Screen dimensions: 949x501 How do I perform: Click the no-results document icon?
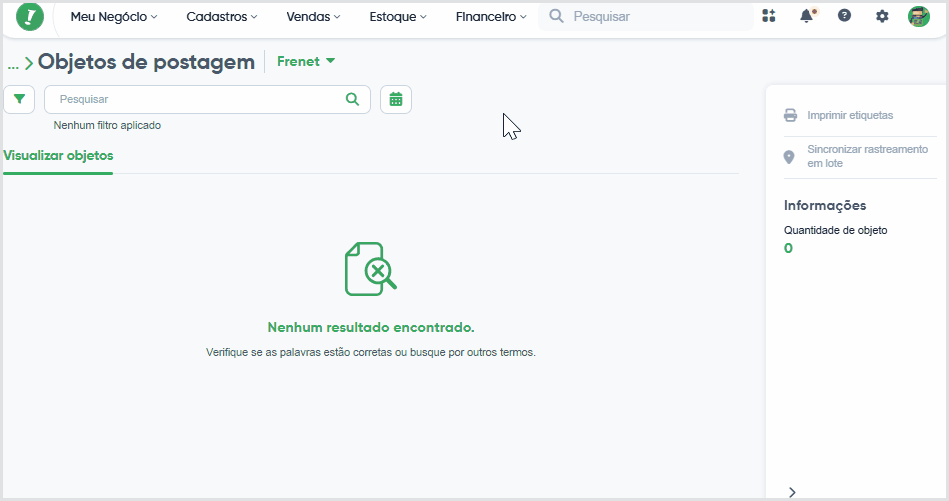tap(370, 269)
